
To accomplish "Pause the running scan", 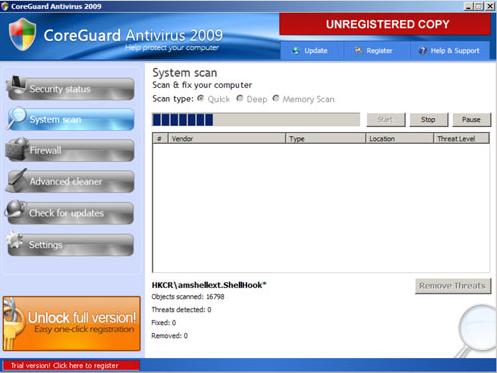I will point(472,120).
